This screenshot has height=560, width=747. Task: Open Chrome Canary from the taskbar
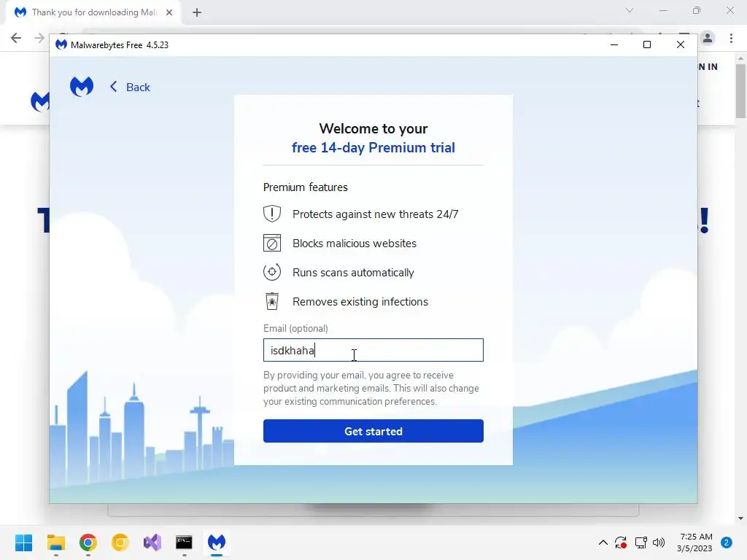pos(120,542)
